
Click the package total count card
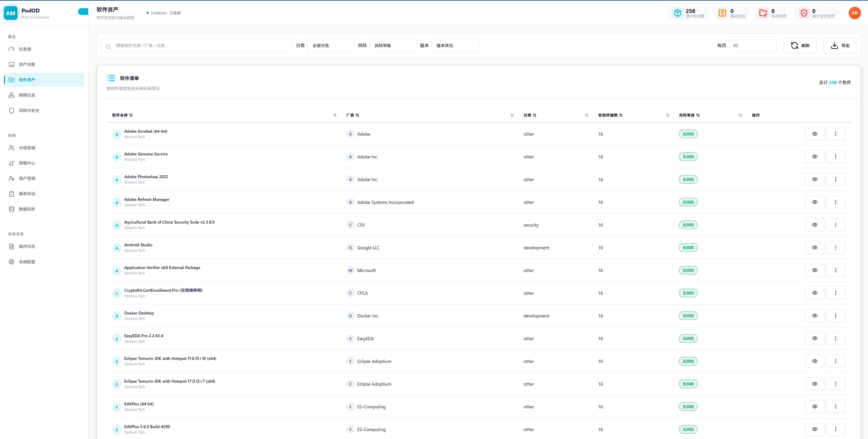coord(688,13)
